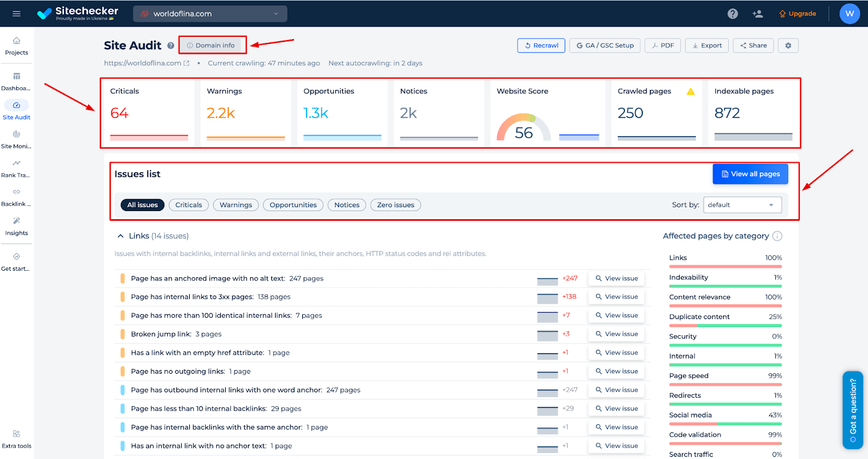Click the Crawled pages 250 card
The height and width of the screenshot is (459, 868).
(656, 113)
